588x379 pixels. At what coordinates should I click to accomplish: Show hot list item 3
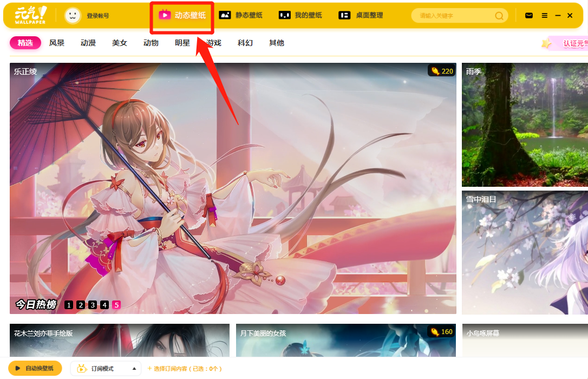pyautogui.click(x=93, y=305)
